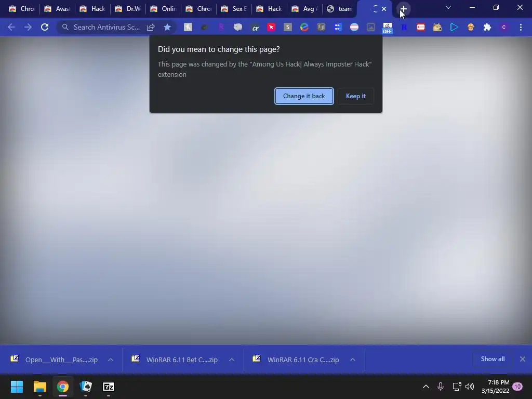Open the Windows Start menu

pyautogui.click(x=17, y=387)
